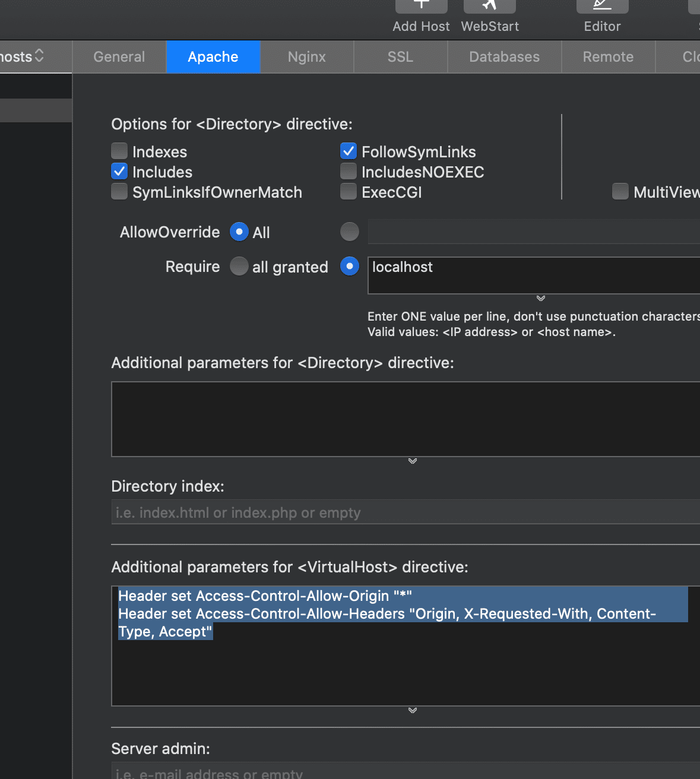Check SymLinksIfOwnerMatch

click(119, 191)
